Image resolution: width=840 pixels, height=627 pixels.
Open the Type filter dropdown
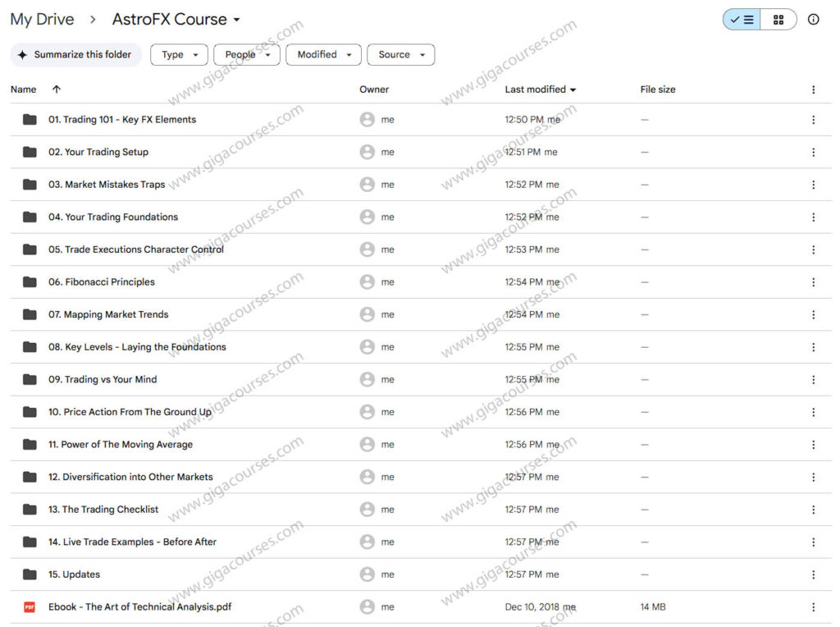(178, 54)
